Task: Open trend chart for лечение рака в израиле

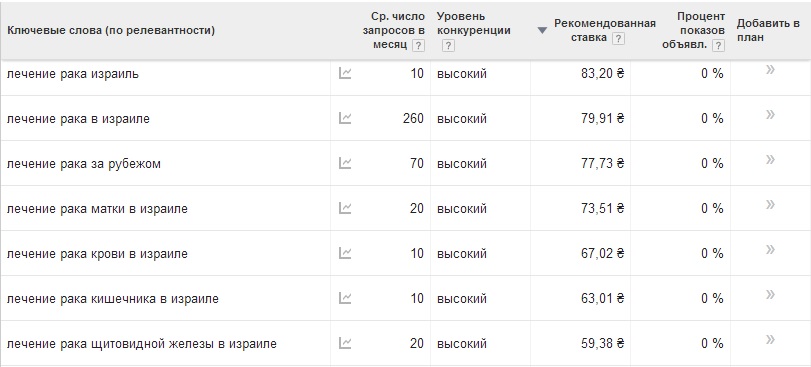Action: tap(345, 118)
